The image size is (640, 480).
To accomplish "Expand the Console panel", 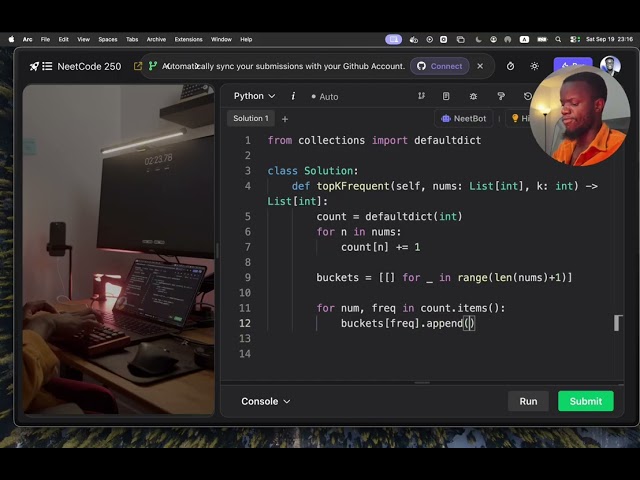I will click(x=266, y=402).
